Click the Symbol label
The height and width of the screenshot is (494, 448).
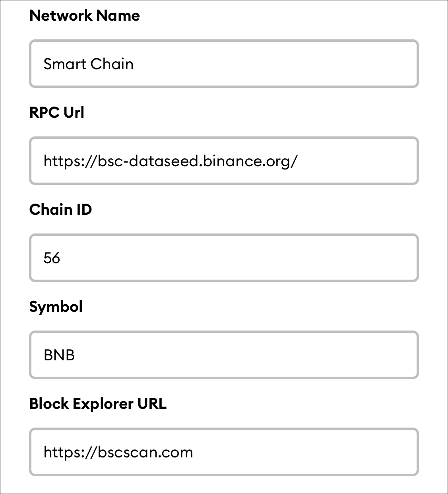[x=56, y=307]
